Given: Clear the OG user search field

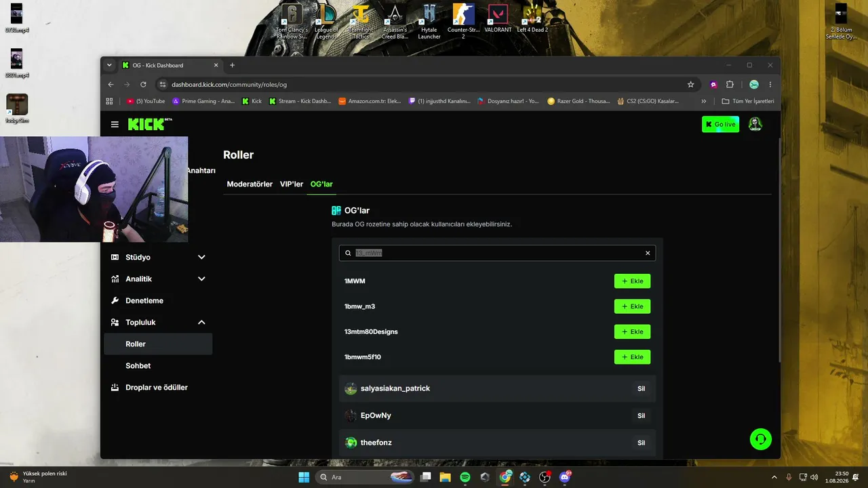Looking at the screenshot, I should click(x=648, y=253).
